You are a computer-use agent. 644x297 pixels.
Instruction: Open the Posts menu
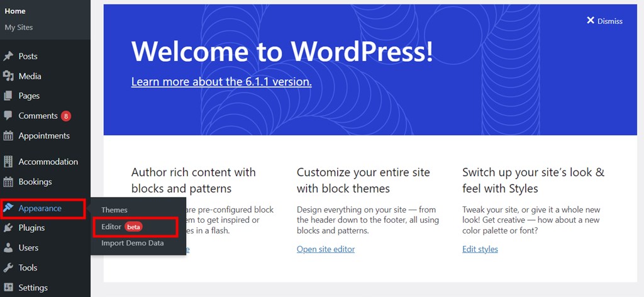(28, 56)
